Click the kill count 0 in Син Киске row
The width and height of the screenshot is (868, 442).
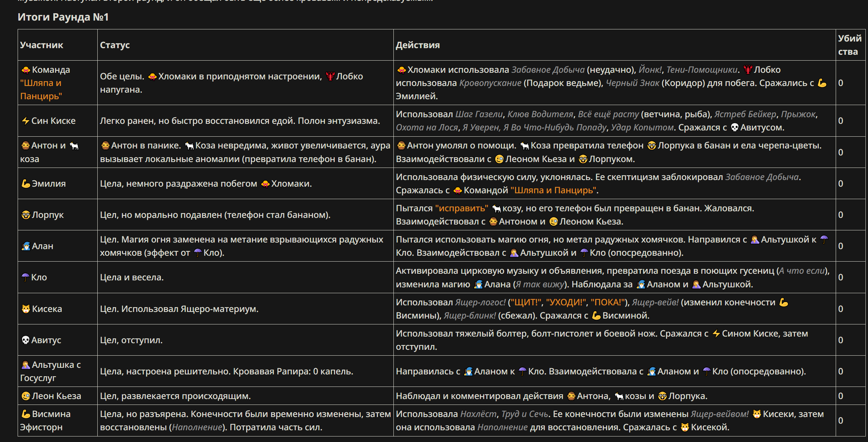pos(840,121)
